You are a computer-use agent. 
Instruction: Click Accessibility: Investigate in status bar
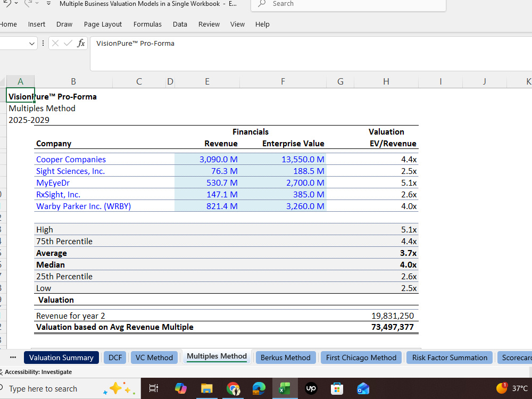click(x=38, y=372)
